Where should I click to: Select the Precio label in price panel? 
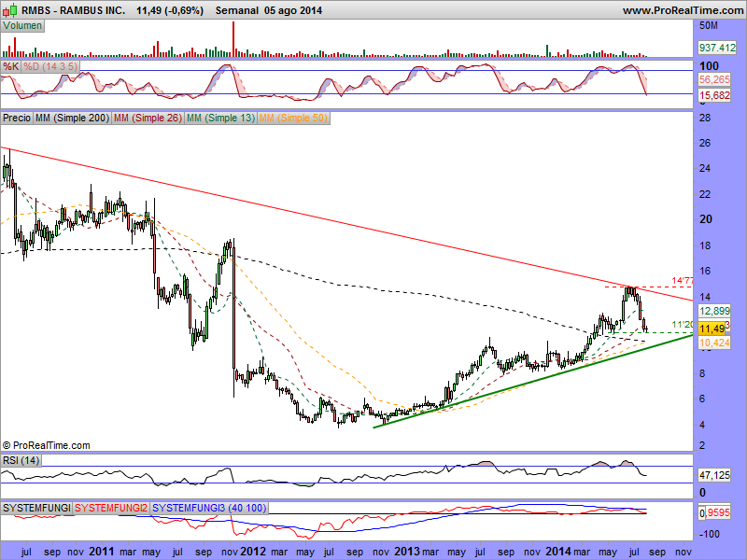17,118
